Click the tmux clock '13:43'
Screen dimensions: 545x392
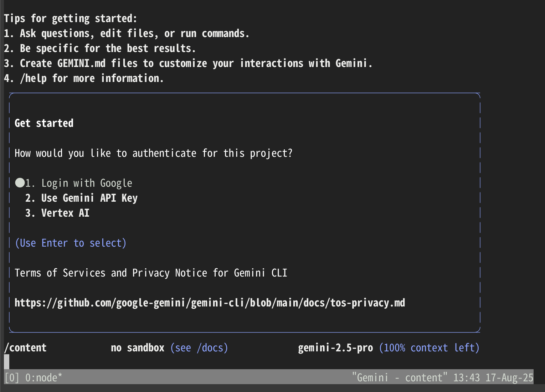point(467,378)
